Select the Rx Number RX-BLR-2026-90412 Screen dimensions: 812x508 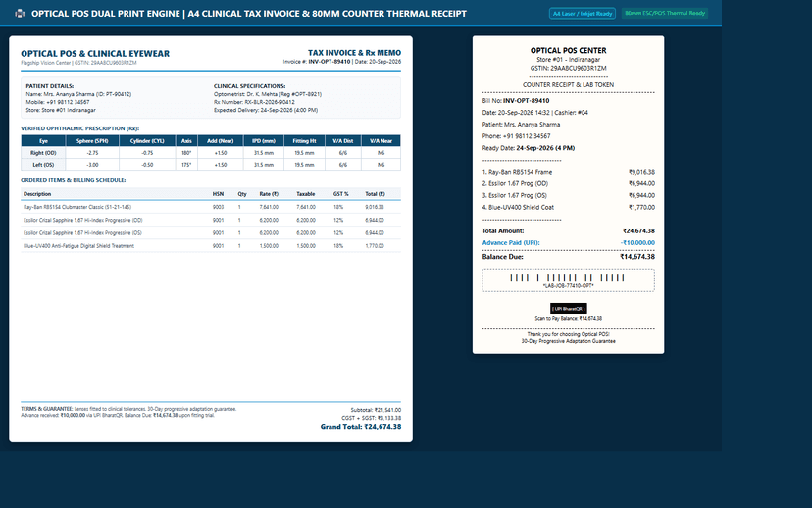[x=270, y=102]
